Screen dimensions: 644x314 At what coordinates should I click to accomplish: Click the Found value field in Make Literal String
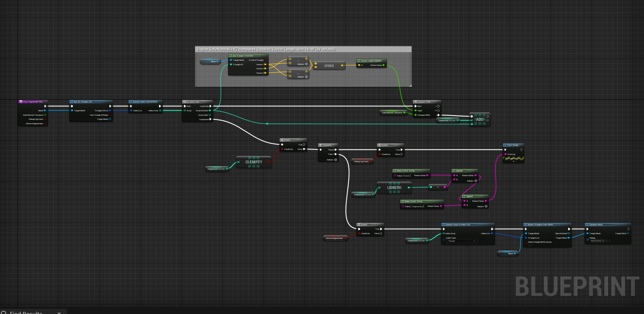(407, 176)
